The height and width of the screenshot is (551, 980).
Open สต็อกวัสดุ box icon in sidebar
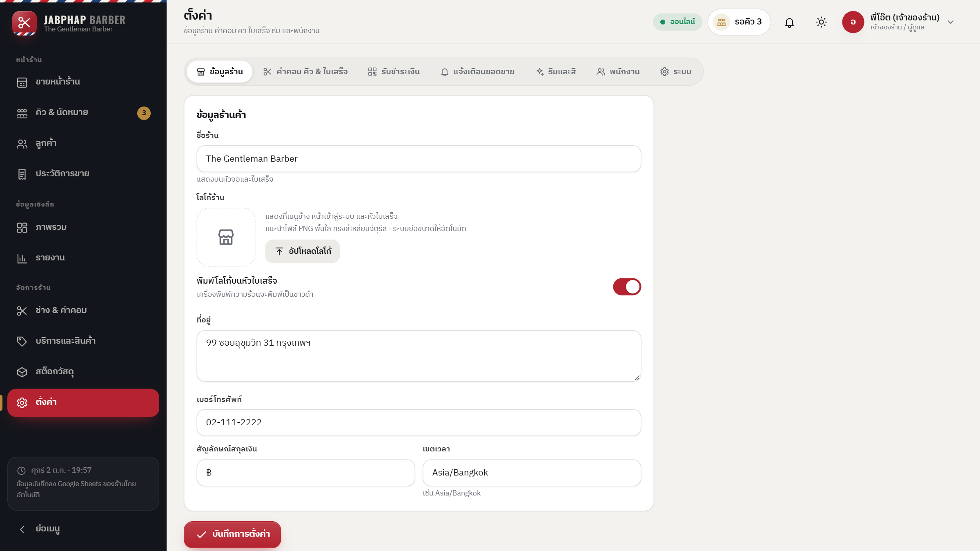click(x=22, y=372)
